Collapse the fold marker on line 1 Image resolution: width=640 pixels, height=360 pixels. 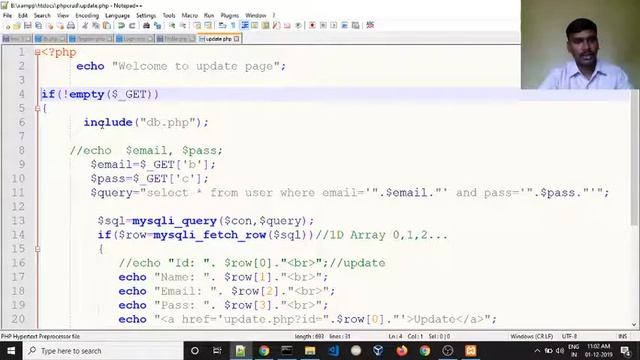(37, 52)
